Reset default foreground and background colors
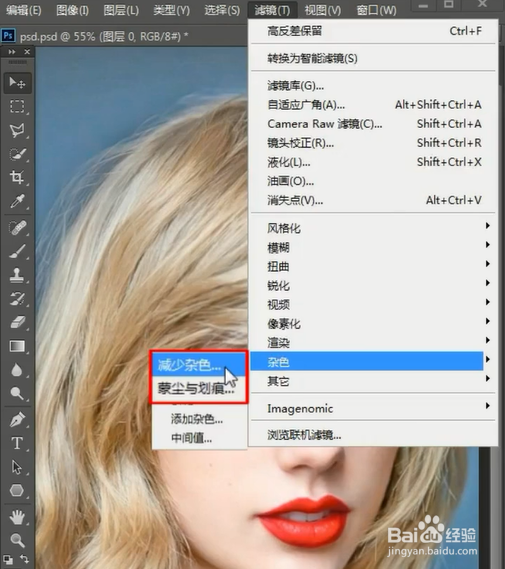The height and width of the screenshot is (569, 505). click(x=8, y=559)
